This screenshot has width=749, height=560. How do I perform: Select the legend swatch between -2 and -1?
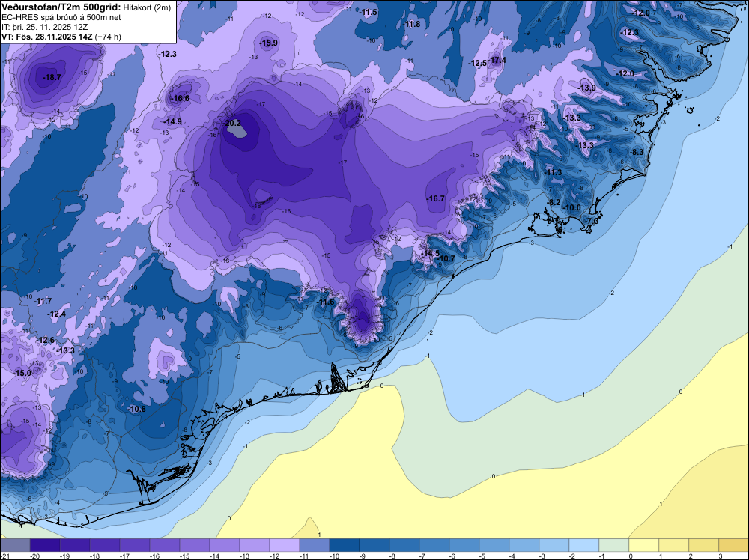[x=584, y=545]
